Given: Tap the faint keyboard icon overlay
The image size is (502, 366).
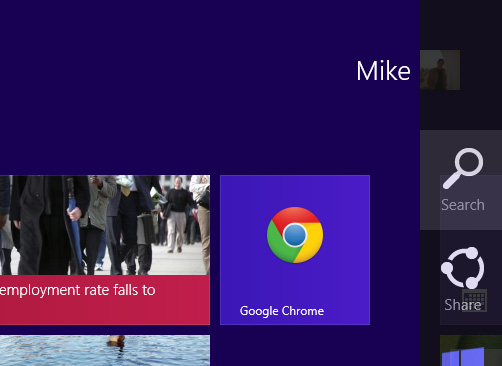Looking at the screenshot, I should pyautogui.click(x=474, y=300).
